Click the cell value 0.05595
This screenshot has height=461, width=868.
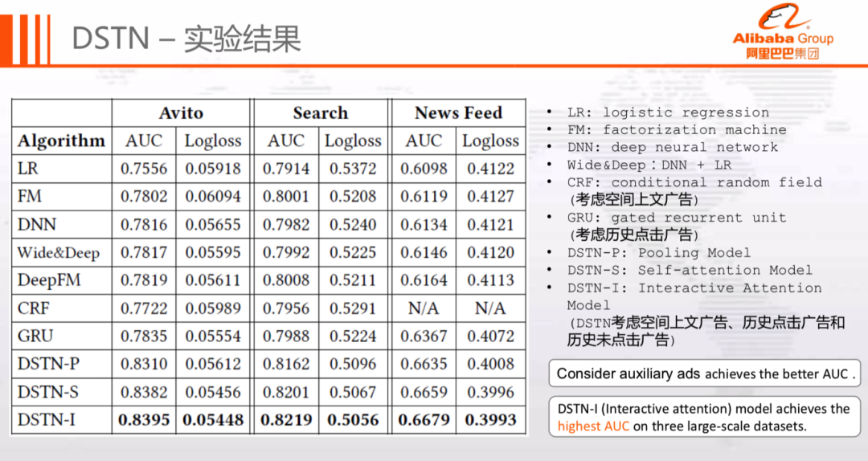(213, 252)
